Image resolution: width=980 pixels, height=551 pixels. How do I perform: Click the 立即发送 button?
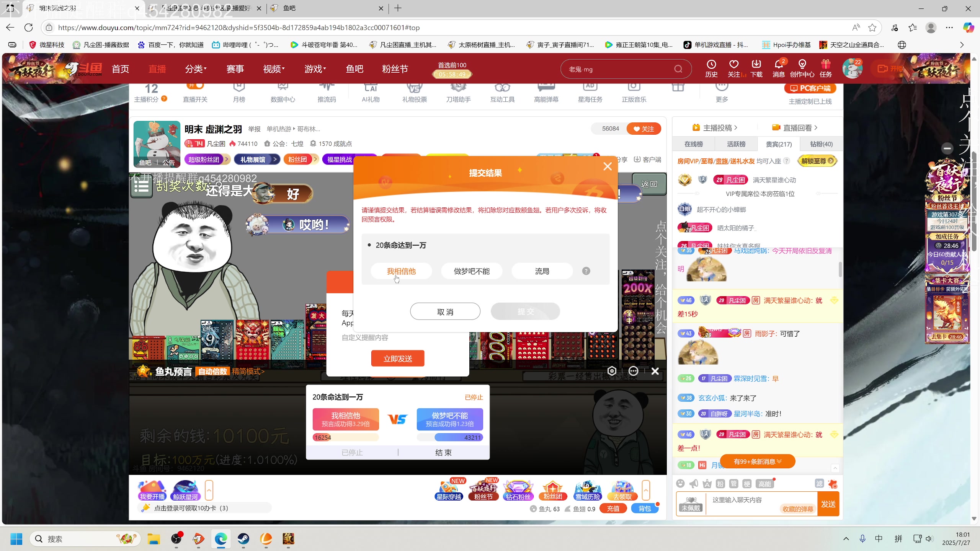tap(398, 359)
